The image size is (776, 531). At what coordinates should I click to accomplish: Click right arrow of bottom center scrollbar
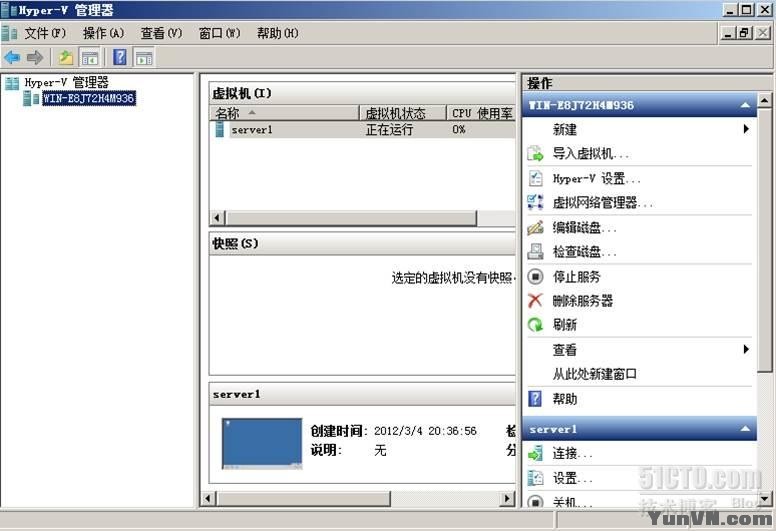point(507,498)
